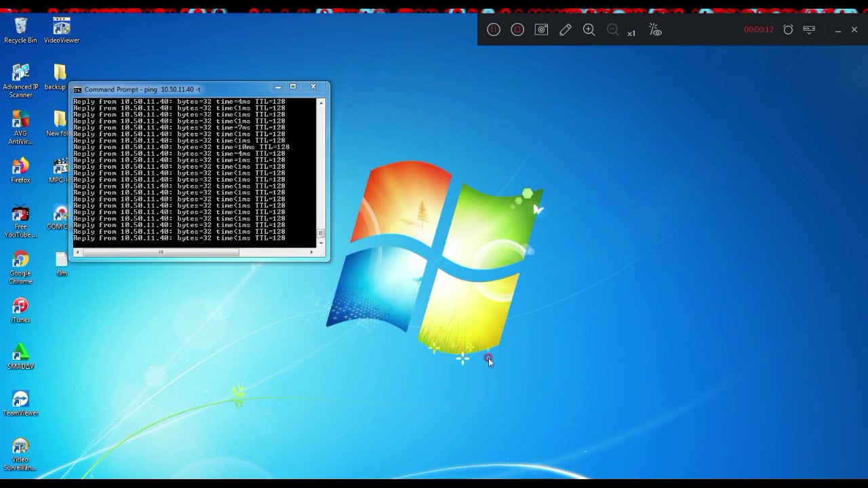This screenshot has width=868, height=488.
Task: Close the Command Prompt window
Action: click(313, 87)
